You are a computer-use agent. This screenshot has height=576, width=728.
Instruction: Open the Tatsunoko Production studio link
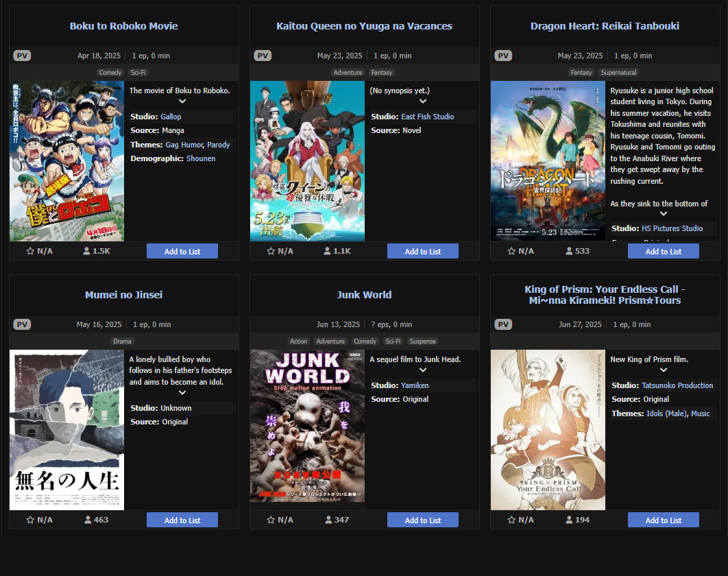coord(677,385)
